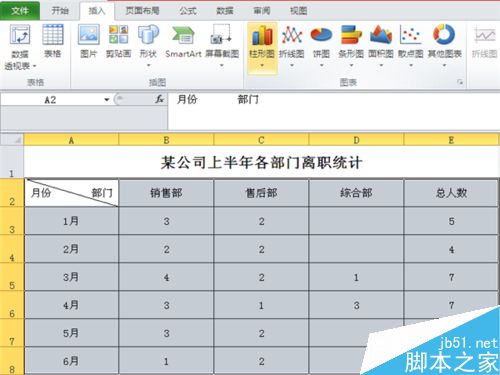The width and height of the screenshot is (500, 375).
Task: Expand the screenshot (屏幕截图) dropdown arrow
Action: pos(222,65)
